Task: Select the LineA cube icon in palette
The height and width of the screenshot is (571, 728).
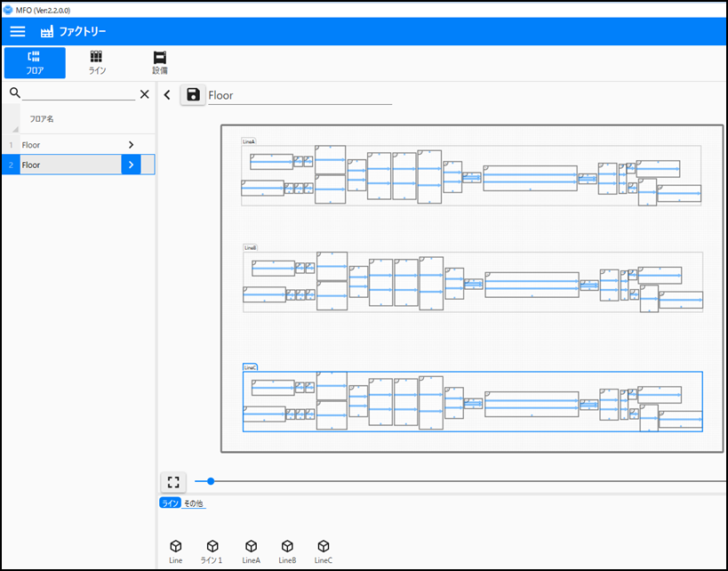Action: point(251,546)
